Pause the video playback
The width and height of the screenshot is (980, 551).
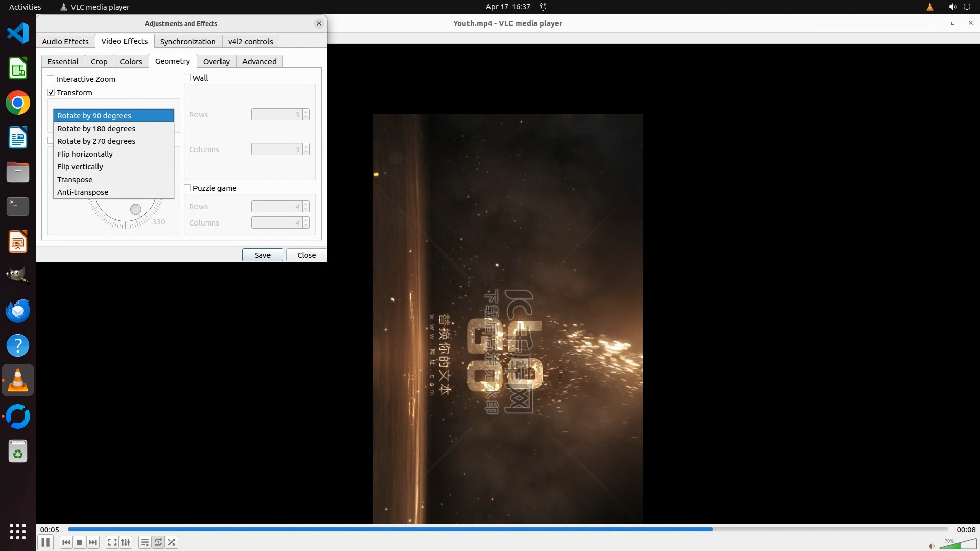[x=45, y=542]
